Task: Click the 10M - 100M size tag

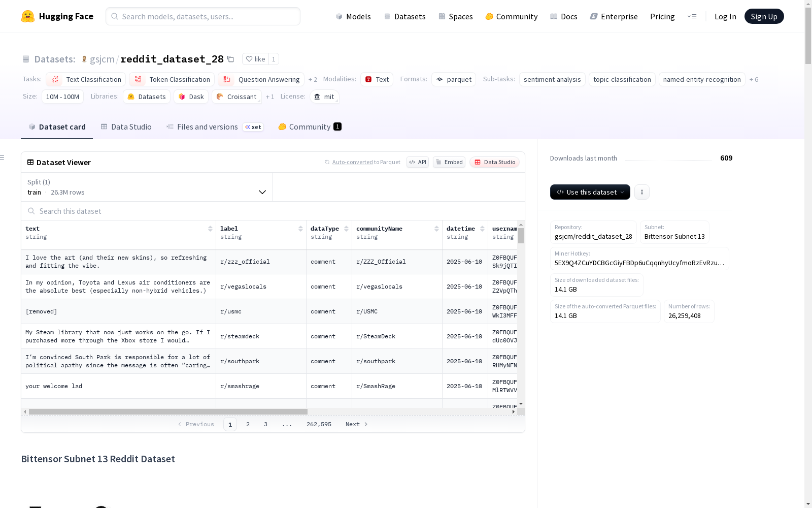Action: point(62,97)
